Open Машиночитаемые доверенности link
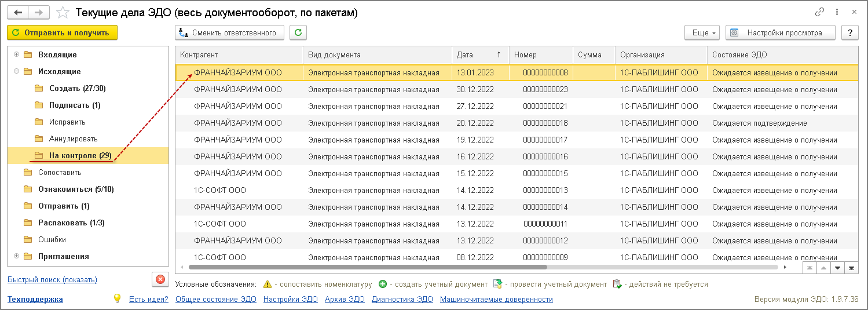Image resolution: width=868 pixels, height=310 pixels. (496, 299)
